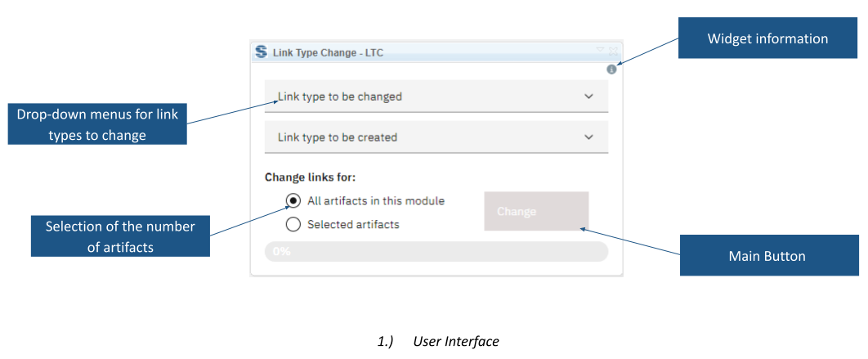Click the 'User Interface' figure caption
This screenshot has width=868, height=359.
coord(455,341)
